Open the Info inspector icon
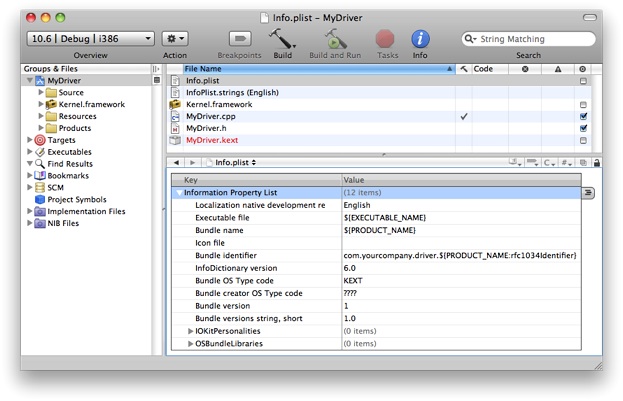 point(420,38)
